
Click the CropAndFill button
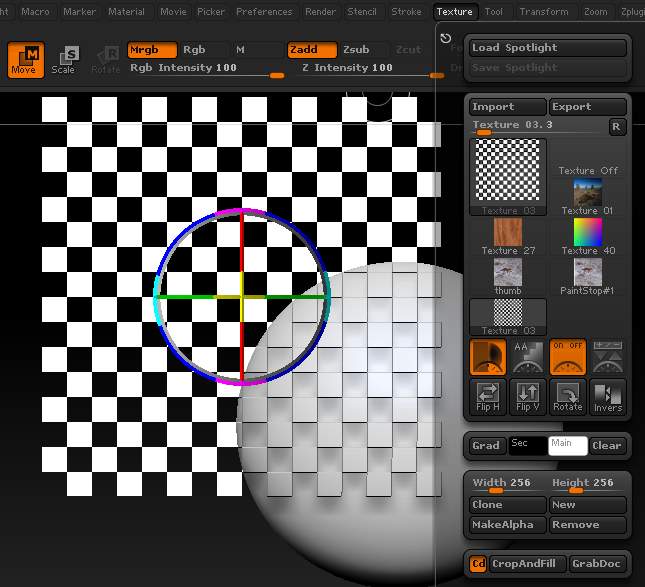[528, 563]
